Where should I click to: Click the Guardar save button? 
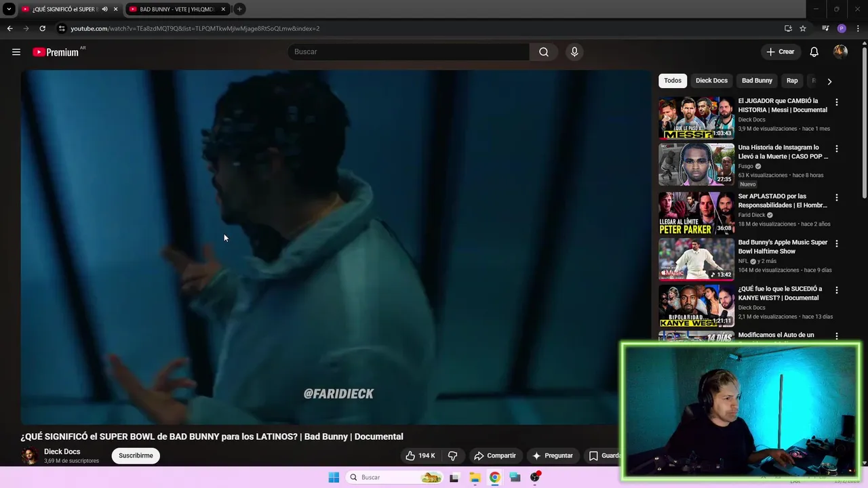(x=604, y=455)
